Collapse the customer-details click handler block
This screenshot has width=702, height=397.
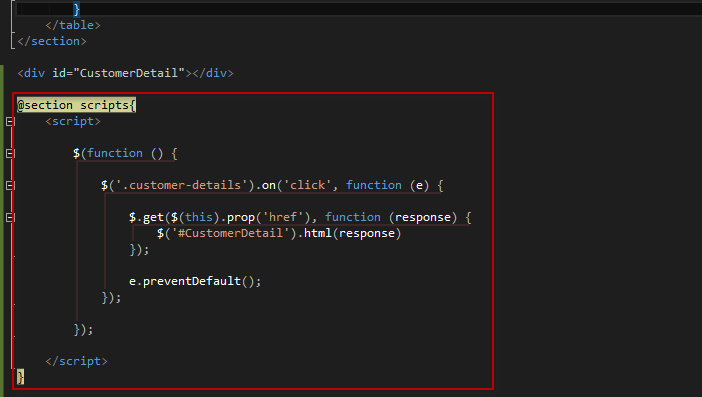(x=9, y=185)
